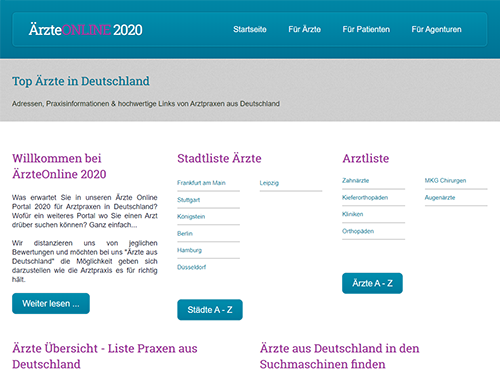Click the ÄrzteONLINE 2020 site logo

tap(86, 30)
